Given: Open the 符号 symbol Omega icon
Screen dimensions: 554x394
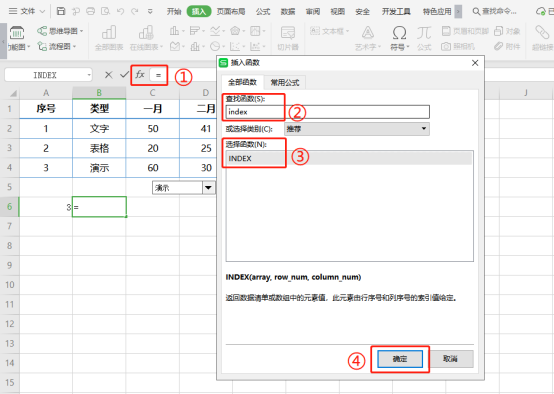Looking at the screenshot, I should pyautogui.click(x=399, y=33).
